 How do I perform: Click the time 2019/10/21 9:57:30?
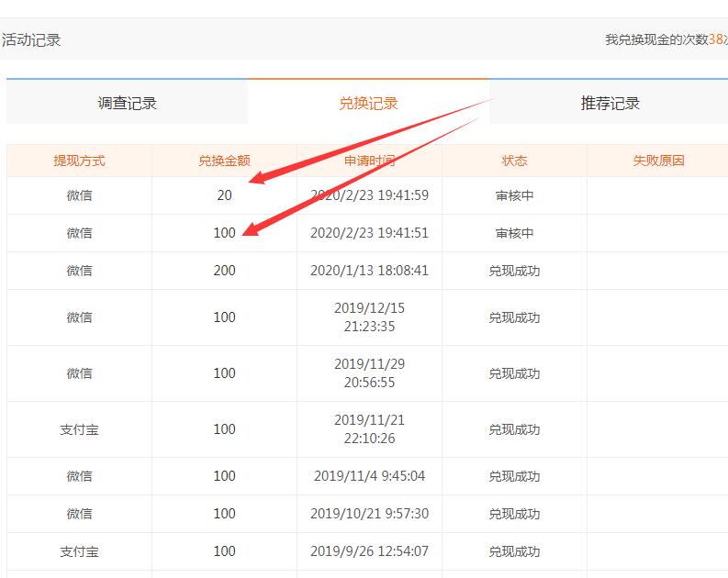tap(370, 514)
